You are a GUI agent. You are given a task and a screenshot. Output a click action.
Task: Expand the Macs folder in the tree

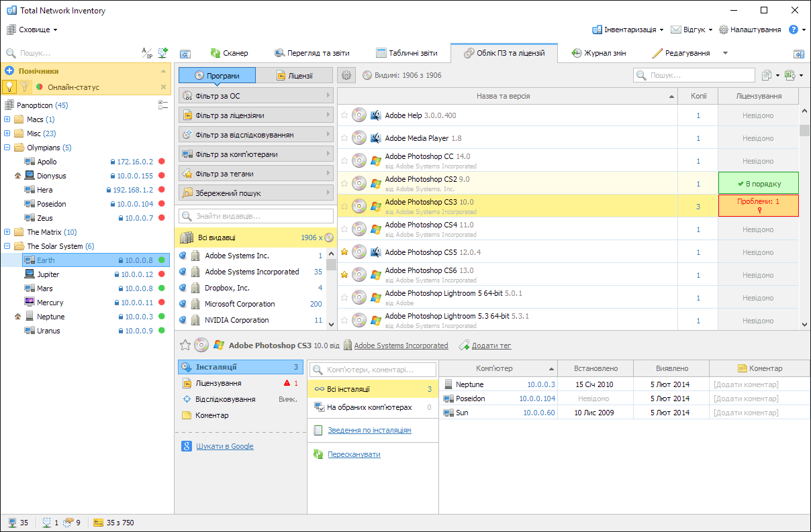(7, 119)
